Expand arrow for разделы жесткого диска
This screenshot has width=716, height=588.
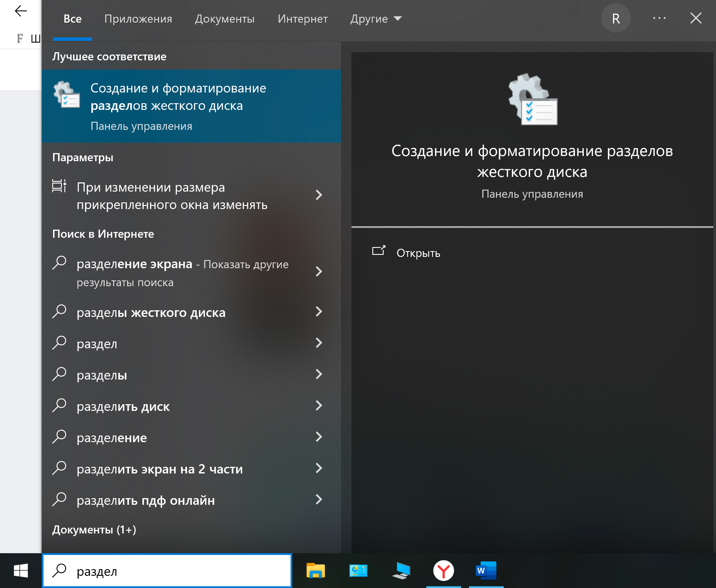319,312
